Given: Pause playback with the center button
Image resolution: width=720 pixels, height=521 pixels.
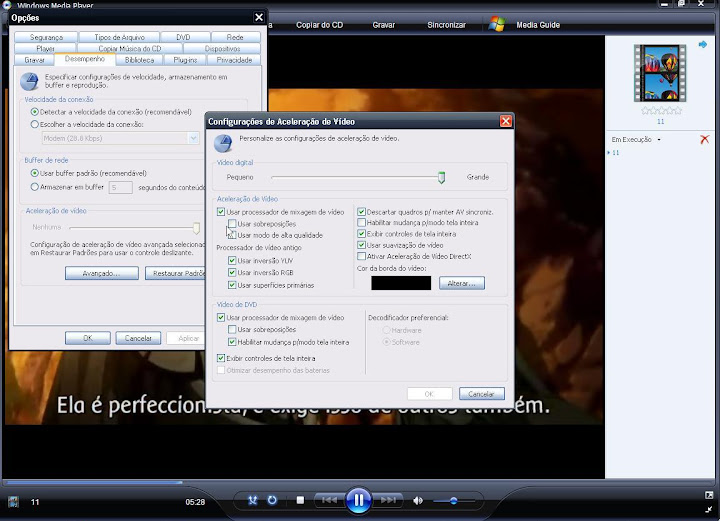Looking at the screenshot, I should 358,500.
